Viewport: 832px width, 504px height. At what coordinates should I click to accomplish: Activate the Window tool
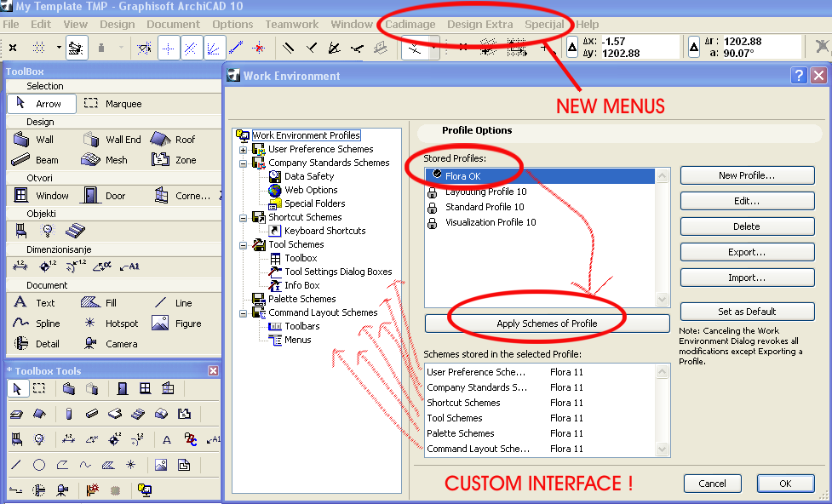41,195
